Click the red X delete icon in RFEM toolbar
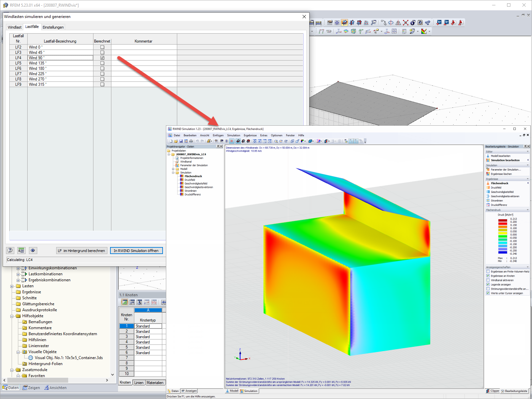Viewport: 532px width, 399px height. click(x=406, y=23)
